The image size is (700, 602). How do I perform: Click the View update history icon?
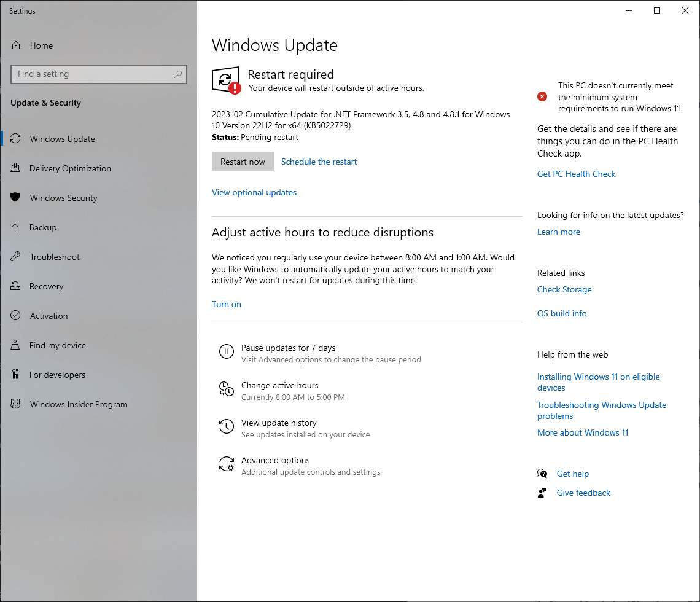pos(227,426)
